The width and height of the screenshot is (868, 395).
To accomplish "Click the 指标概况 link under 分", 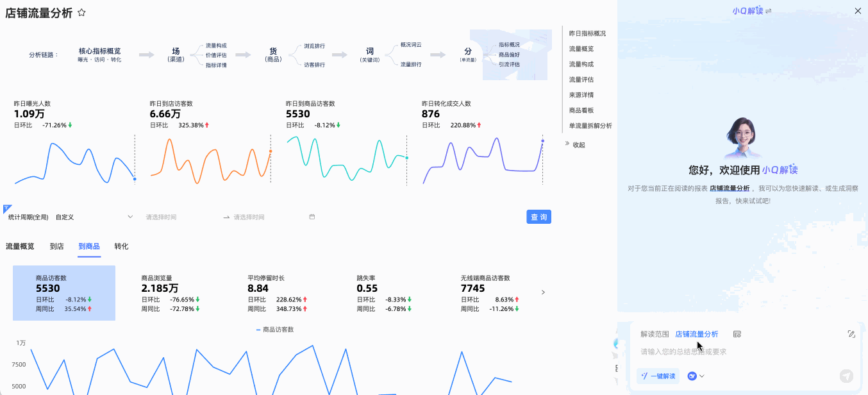I will pos(509,45).
